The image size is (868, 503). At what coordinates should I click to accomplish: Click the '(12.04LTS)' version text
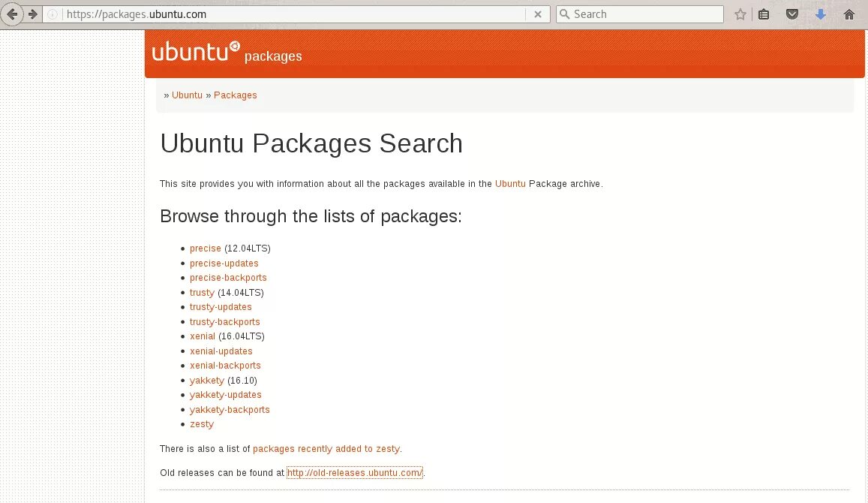(248, 248)
